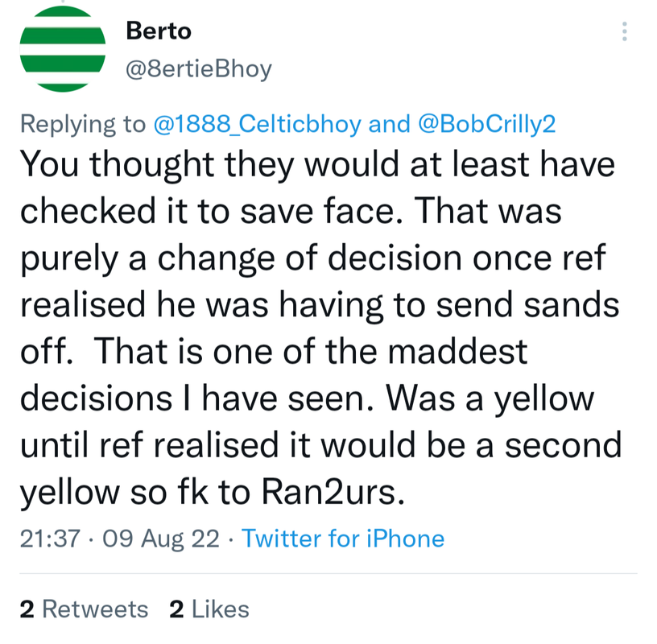Open the tweet's three-dot more options menu
Viewport: 657px width, 644px height.
click(x=626, y=33)
